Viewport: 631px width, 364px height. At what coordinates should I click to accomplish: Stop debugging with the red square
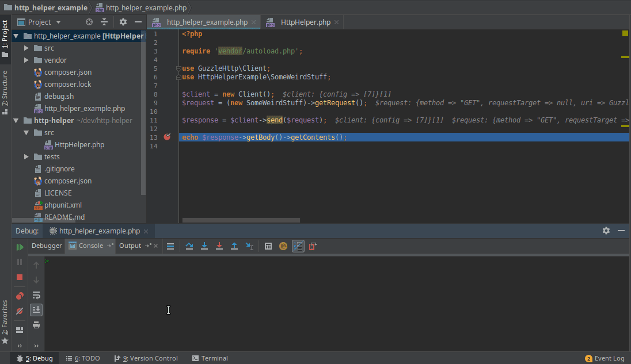(x=20, y=277)
